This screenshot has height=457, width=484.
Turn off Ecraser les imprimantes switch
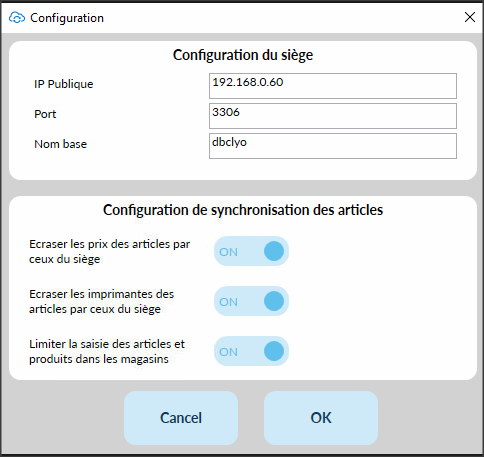[251, 301]
